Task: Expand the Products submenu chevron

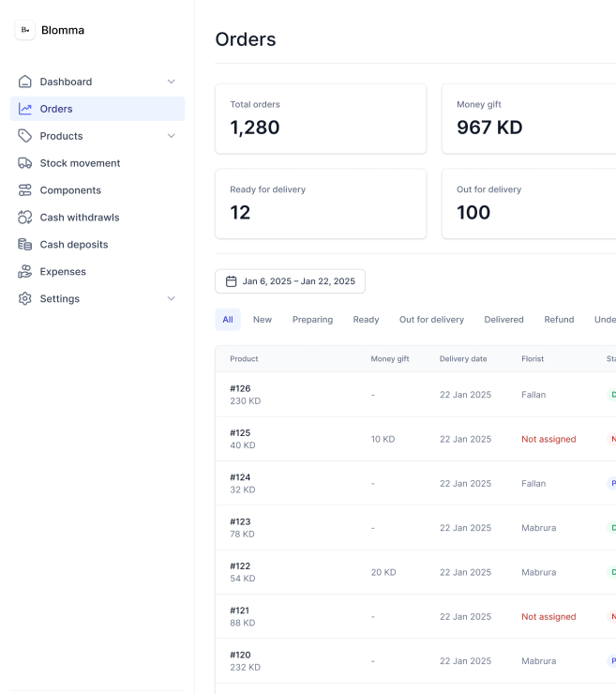Action: [x=171, y=136]
